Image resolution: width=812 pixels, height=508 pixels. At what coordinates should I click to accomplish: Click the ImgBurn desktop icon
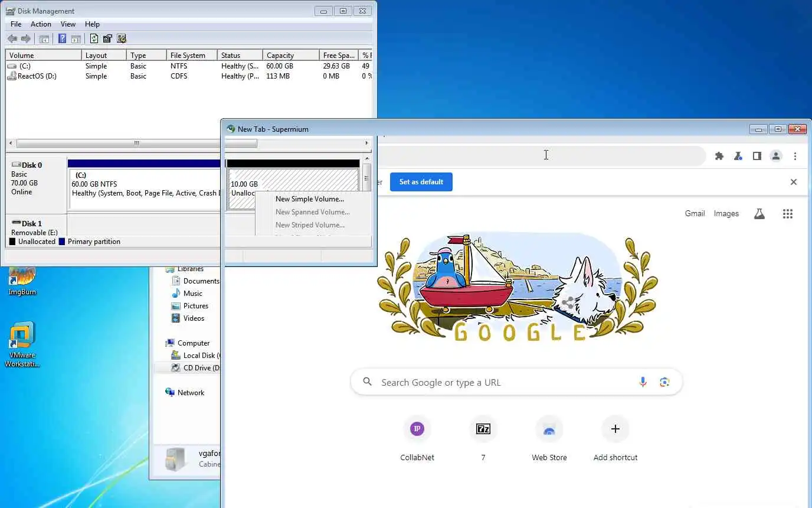coord(22,281)
